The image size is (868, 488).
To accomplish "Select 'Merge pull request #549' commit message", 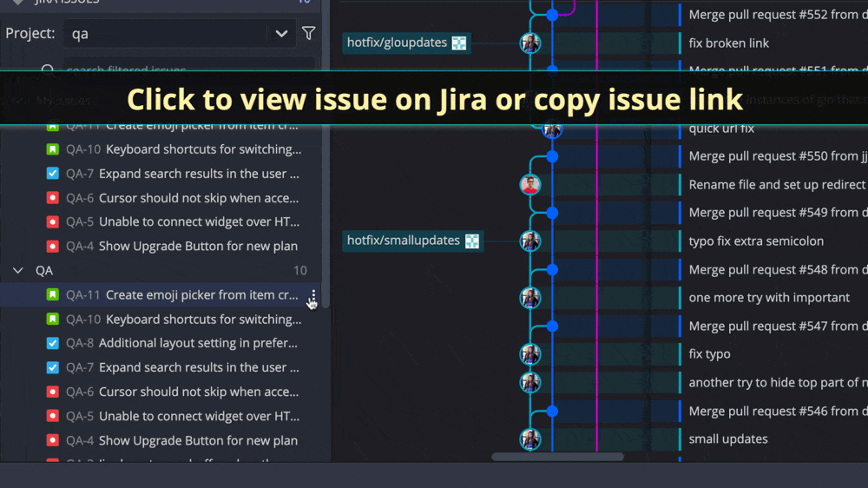I will (x=778, y=213).
